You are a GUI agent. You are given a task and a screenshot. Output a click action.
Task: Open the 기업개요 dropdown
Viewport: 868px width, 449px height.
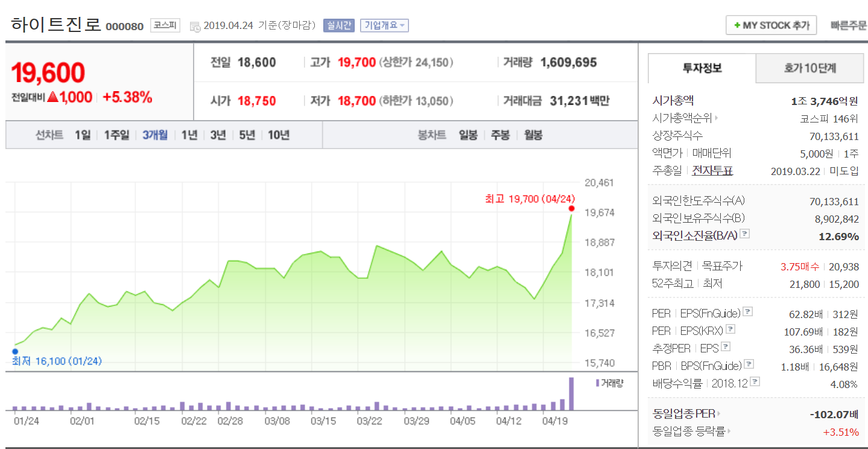click(x=384, y=25)
